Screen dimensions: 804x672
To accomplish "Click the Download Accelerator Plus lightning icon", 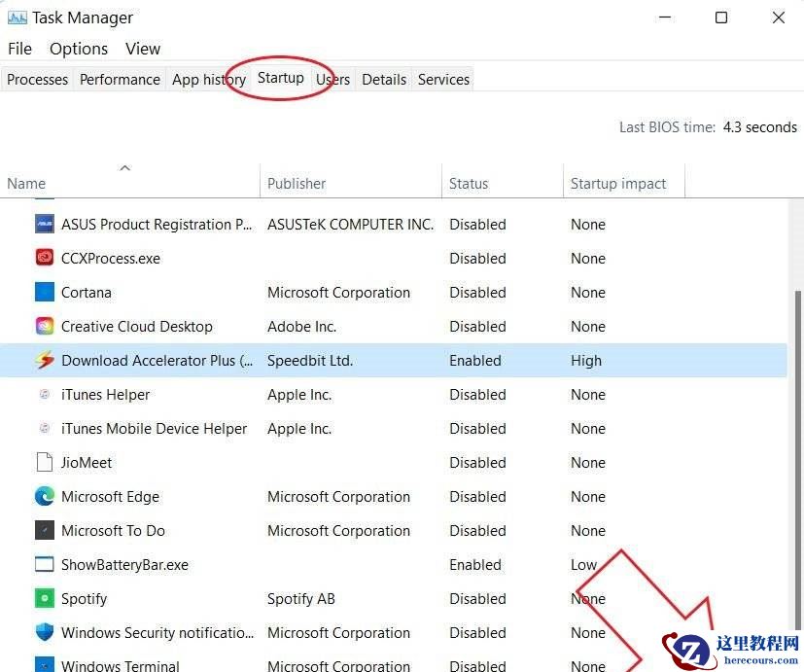I will (x=45, y=360).
